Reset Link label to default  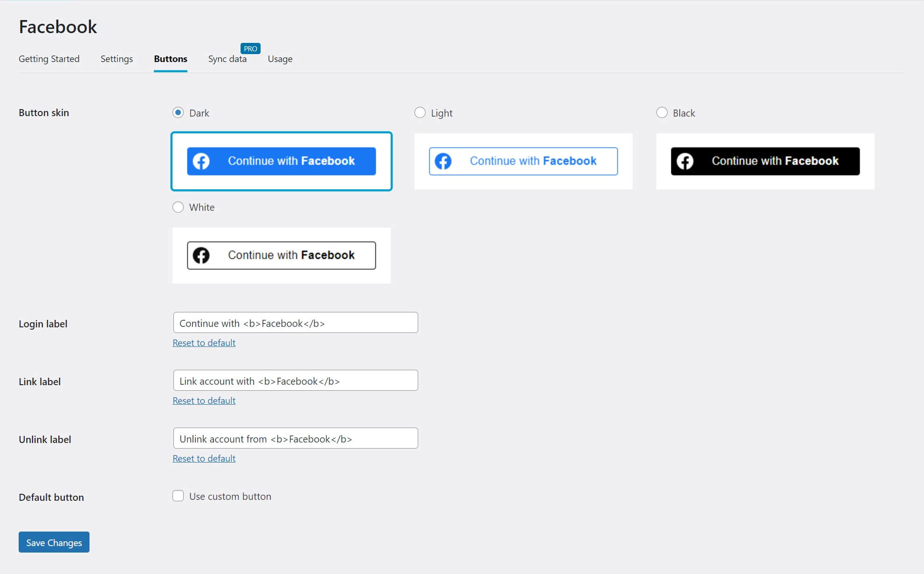(x=204, y=400)
